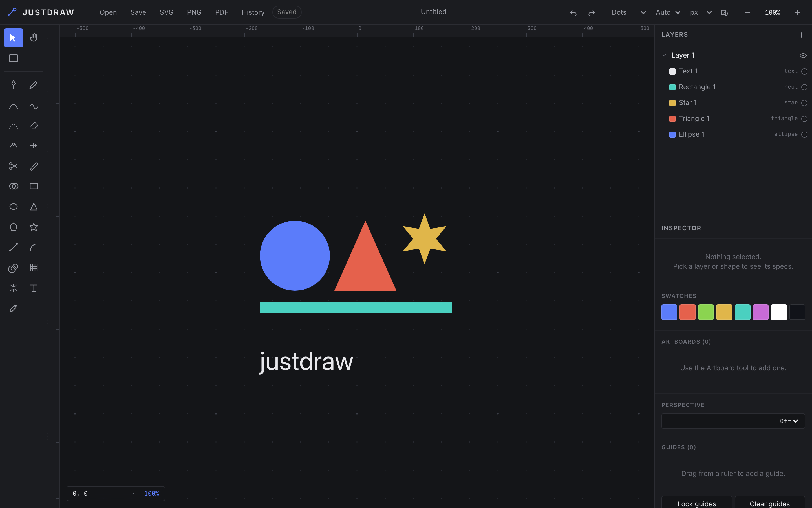
Task: Activate the Hand pan tool
Action: click(x=34, y=38)
